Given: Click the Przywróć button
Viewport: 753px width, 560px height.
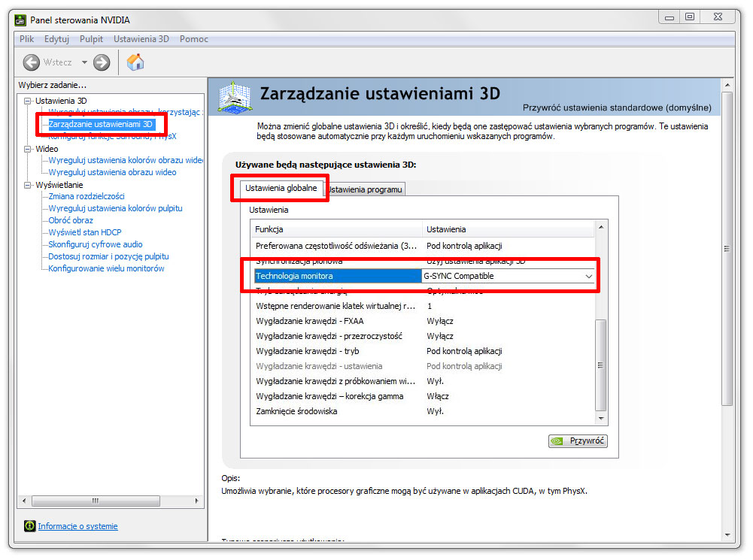Looking at the screenshot, I should pyautogui.click(x=578, y=441).
